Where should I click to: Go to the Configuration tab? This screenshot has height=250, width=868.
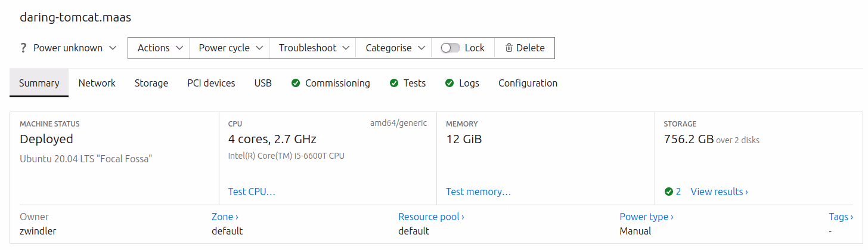click(x=528, y=84)
